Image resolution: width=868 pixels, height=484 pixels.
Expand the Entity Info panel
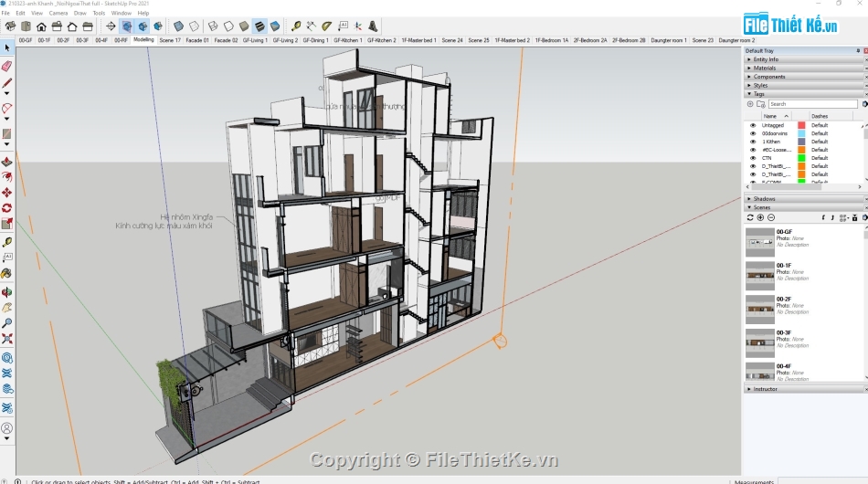[x=803, y=59]
